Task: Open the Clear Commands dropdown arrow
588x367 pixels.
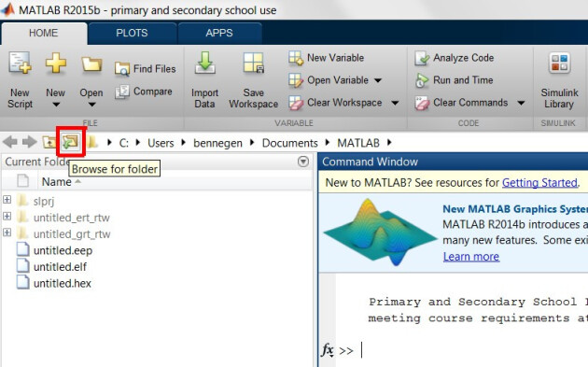Action: (521, 103)
